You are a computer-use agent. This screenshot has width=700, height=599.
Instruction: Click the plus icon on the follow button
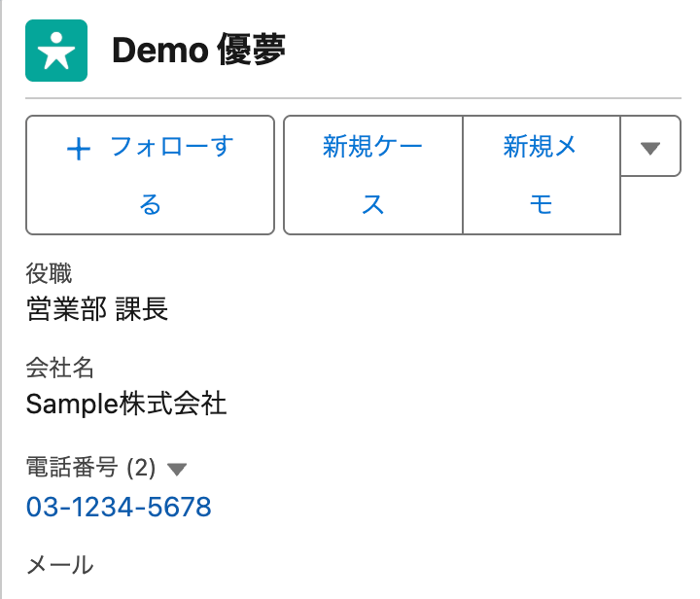[79, 149]
